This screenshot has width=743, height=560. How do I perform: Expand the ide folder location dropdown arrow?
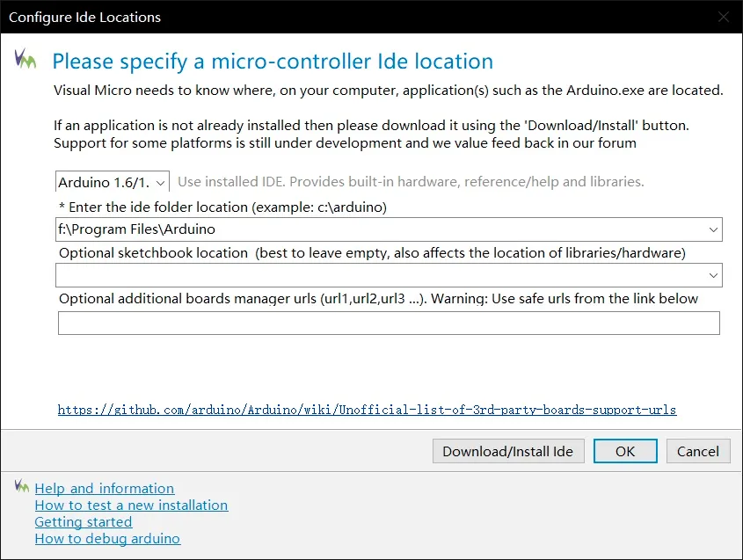coord(712,229)
